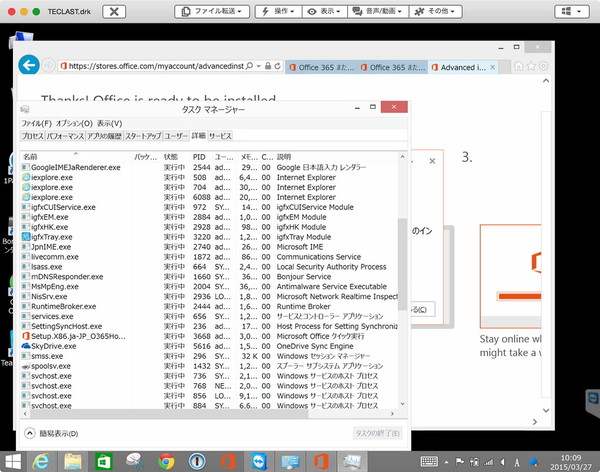This screenshot has width=600, height=472.
Task: Open Favorites star in Internet Explorer
Action: coord(531,66)
